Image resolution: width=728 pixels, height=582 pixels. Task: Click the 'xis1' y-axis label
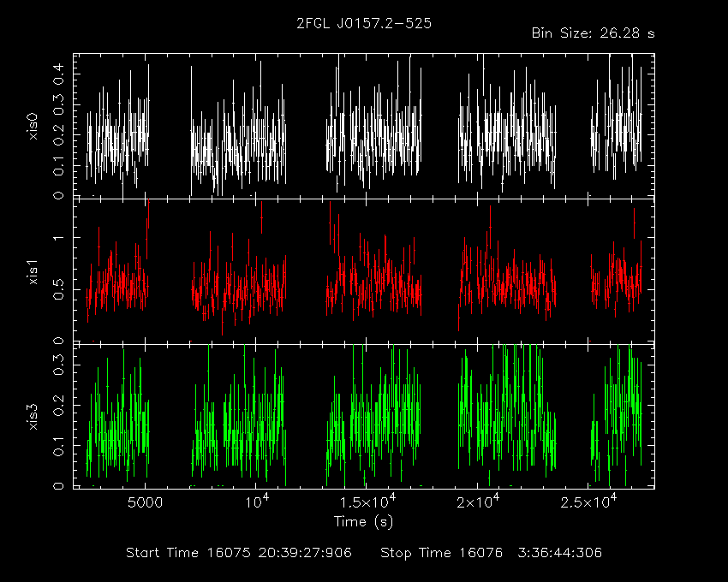(33, 272)
